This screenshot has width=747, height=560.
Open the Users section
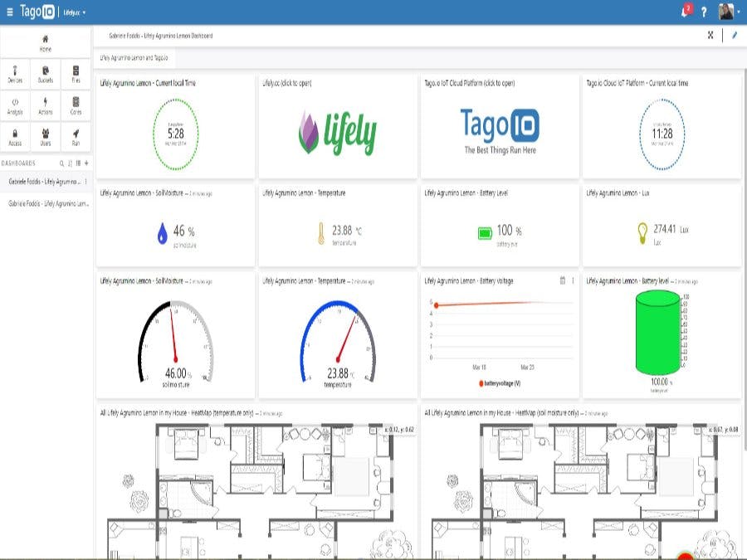46,137
